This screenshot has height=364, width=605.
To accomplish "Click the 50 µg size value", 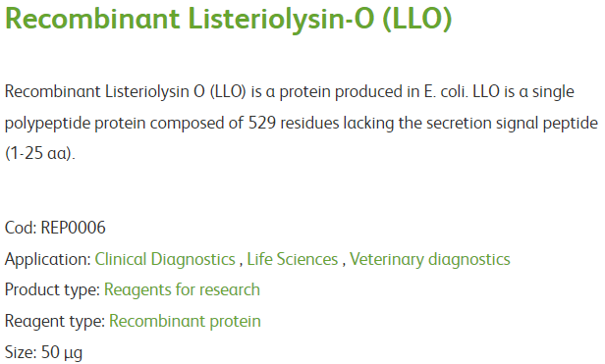I will click(x=62, y=353).
